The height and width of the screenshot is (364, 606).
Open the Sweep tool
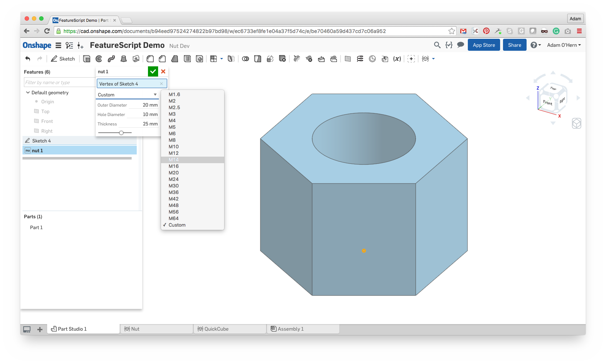(111, 59)
